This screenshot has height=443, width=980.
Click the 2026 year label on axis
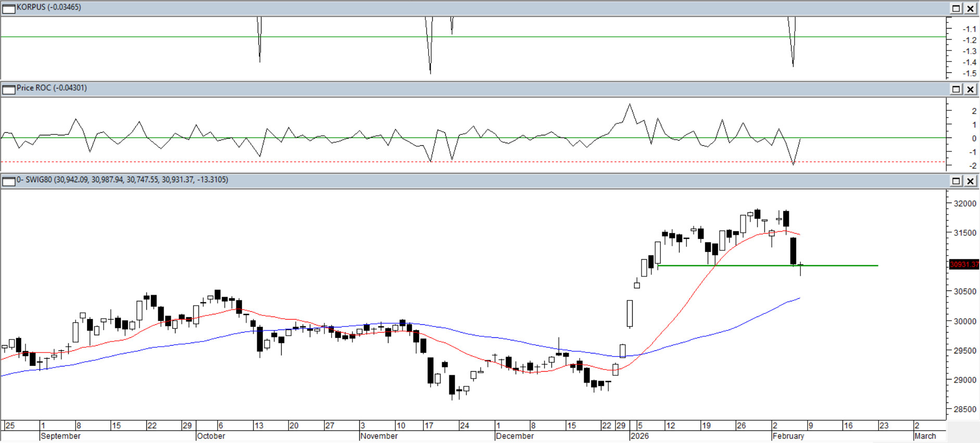click(639, 436)
